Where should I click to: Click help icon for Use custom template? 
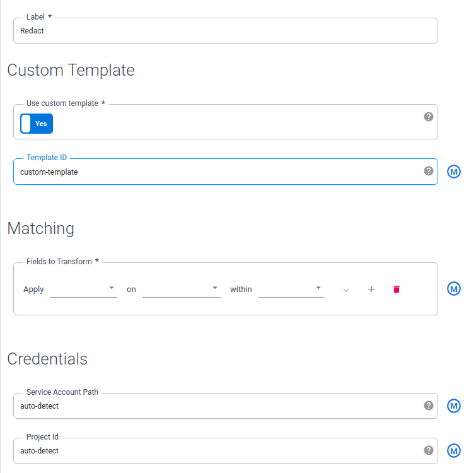point(429,117)
